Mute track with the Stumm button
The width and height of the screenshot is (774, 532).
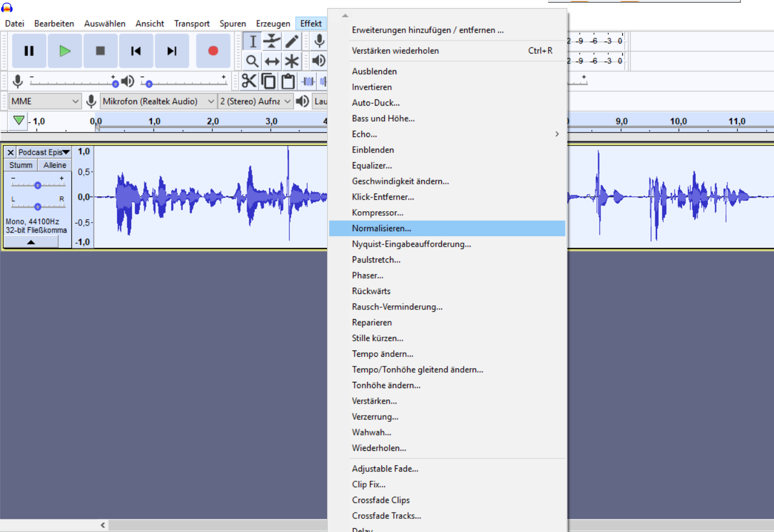(21, 165)
